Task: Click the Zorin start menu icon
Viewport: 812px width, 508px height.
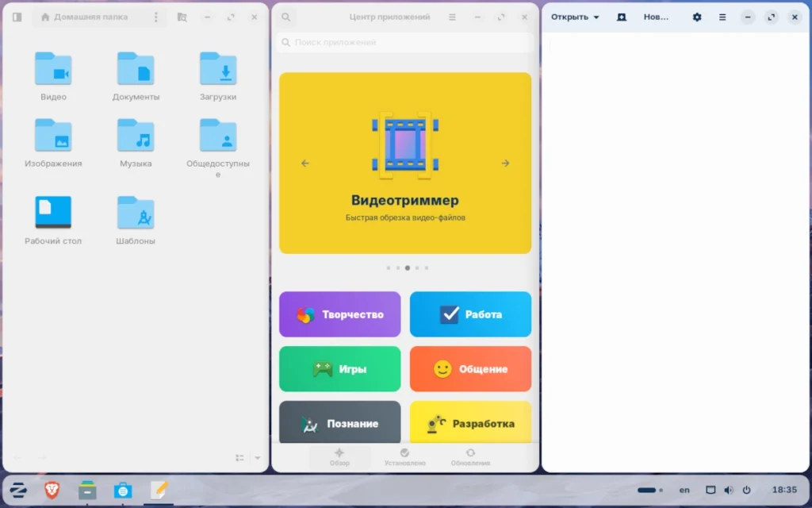Action: [x=19, y=490]
